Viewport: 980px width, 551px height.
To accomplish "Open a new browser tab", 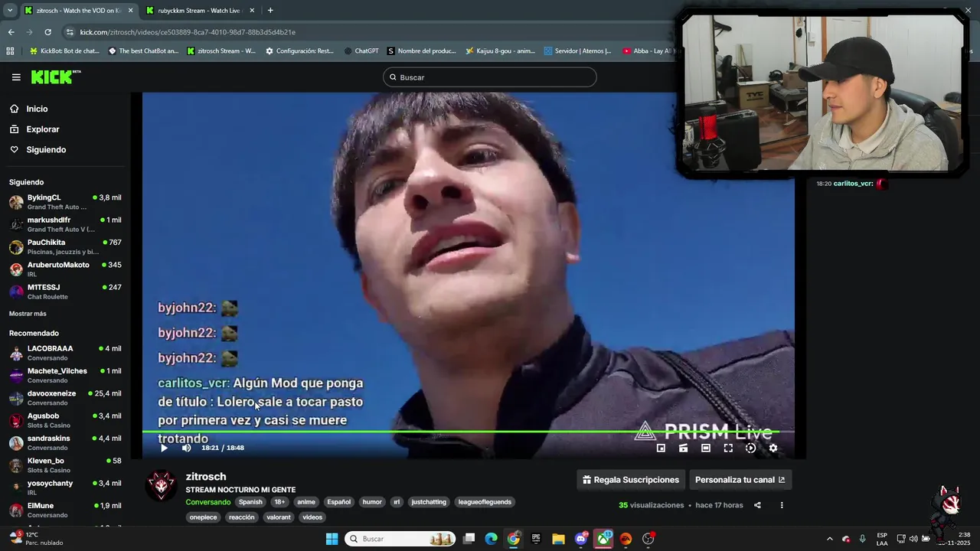I will [x=270, y=11].
